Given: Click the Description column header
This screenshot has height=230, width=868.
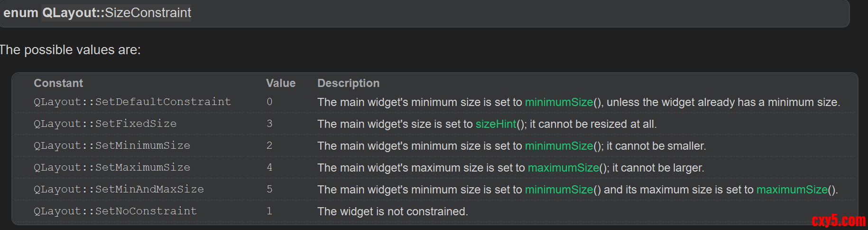Looking at the screenshot, I should click(348, 83).
